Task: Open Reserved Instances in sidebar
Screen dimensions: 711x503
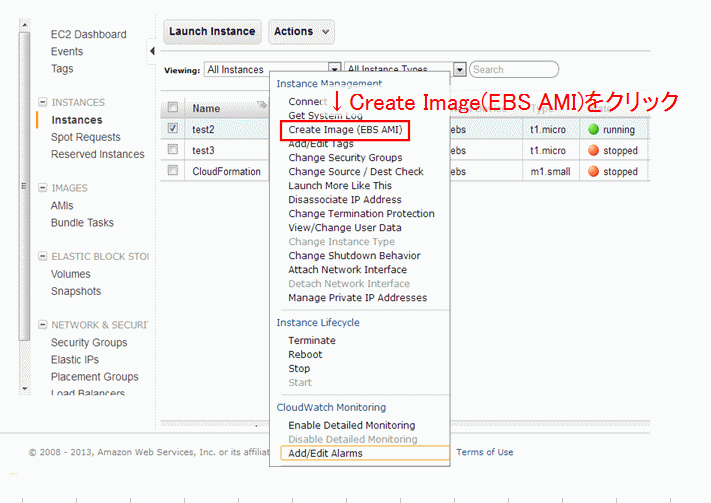Action: 97,155
